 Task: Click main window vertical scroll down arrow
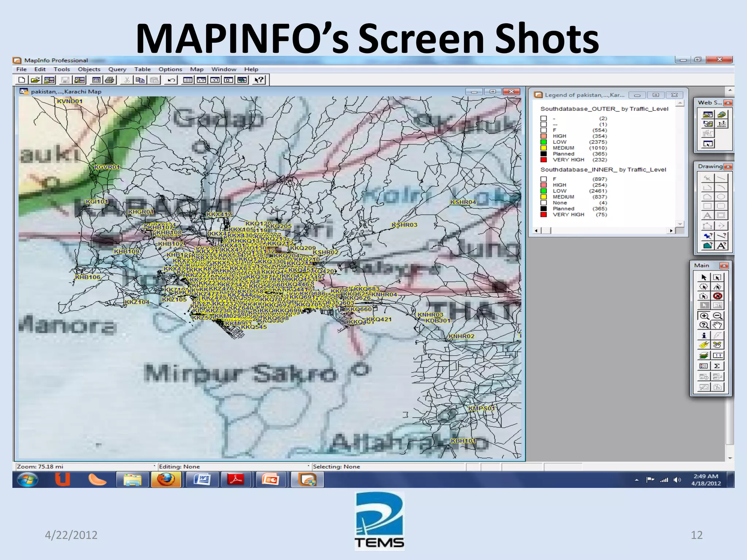pos(730,458)
